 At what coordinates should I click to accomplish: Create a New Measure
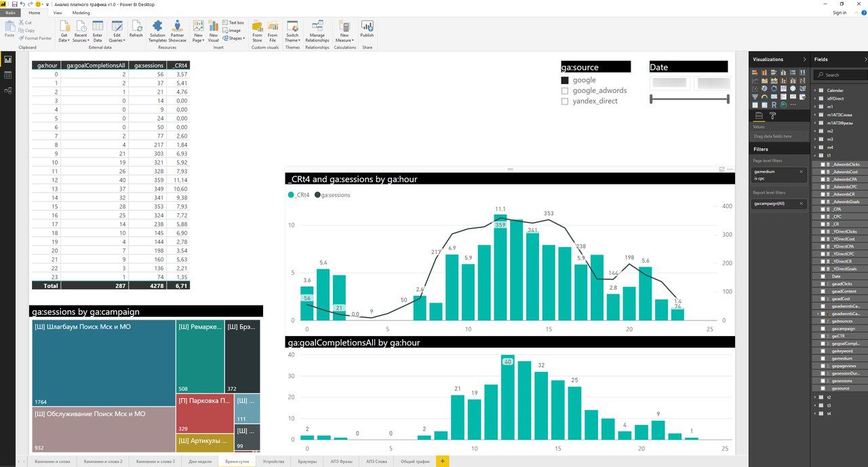pyautogui.click(x=344, y=31)
